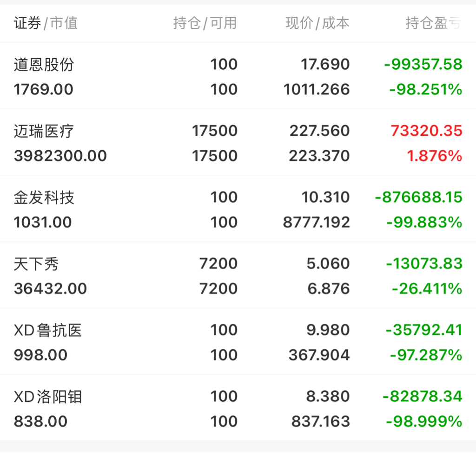Screen dimensions: 476x453
Task: Click the 现价/成本 column header
Action: coord(317,23)
